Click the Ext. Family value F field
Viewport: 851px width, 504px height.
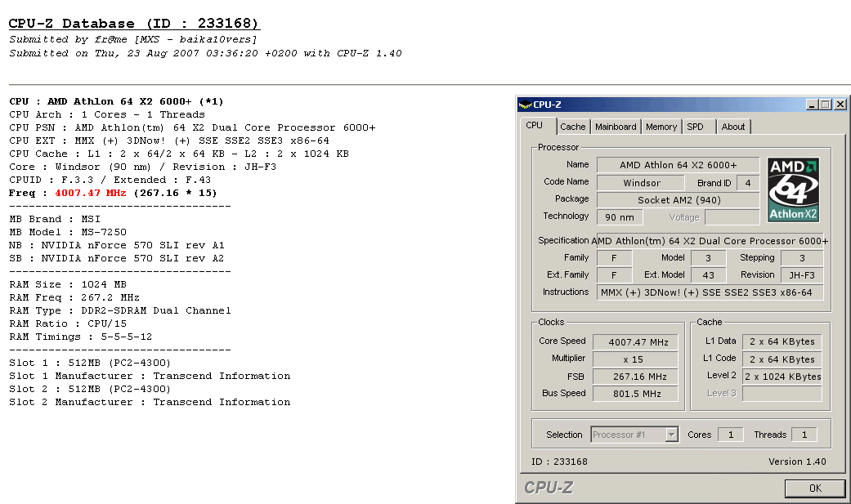click(615, 275)
